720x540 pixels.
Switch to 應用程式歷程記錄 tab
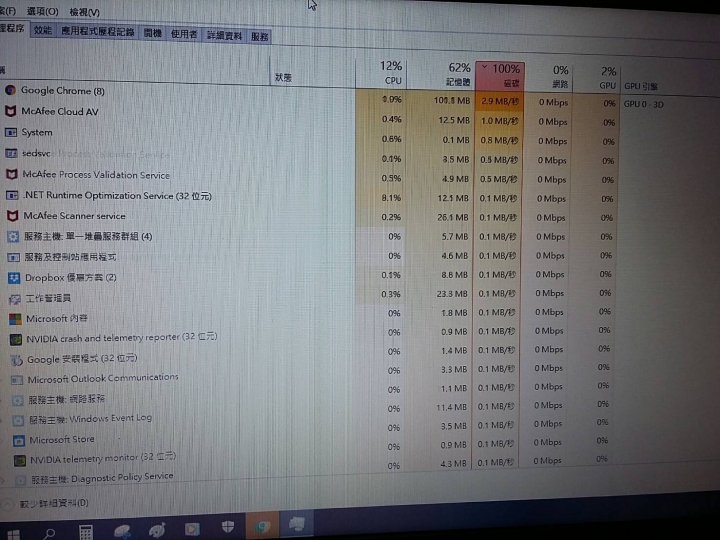click(x=97, y=32)
